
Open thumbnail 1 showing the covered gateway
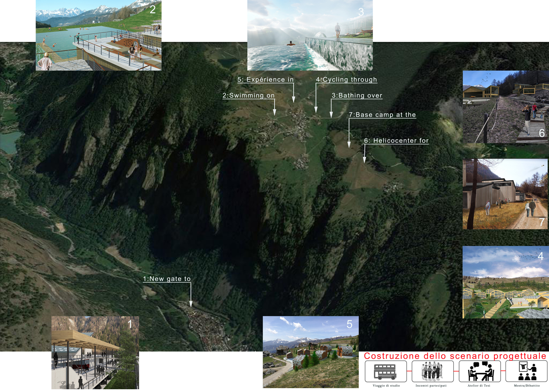[95, 352]
